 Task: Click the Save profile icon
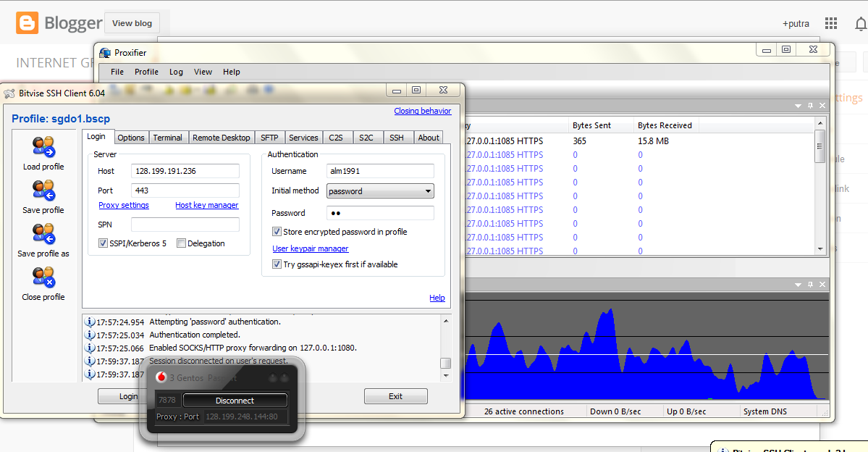[x=43, y=190]
